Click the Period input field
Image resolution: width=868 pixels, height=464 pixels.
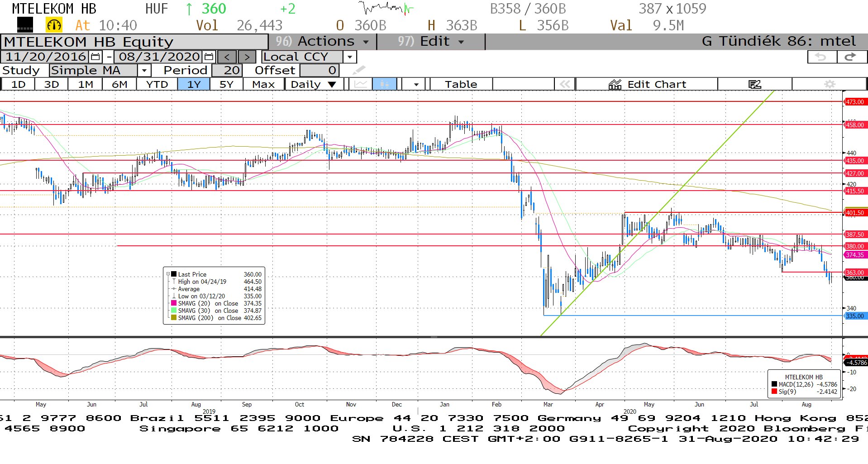click(227, 71)
